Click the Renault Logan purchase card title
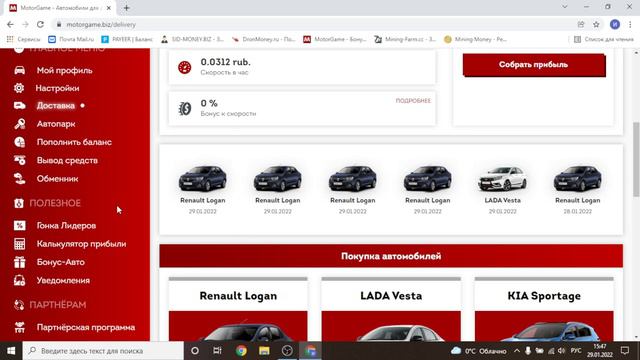Image resolution: width=640 pixels, height=360 pixels. (x=238, y=296)
